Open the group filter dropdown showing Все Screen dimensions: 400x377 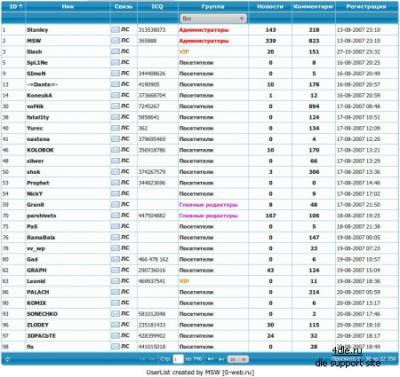point(213,18)
